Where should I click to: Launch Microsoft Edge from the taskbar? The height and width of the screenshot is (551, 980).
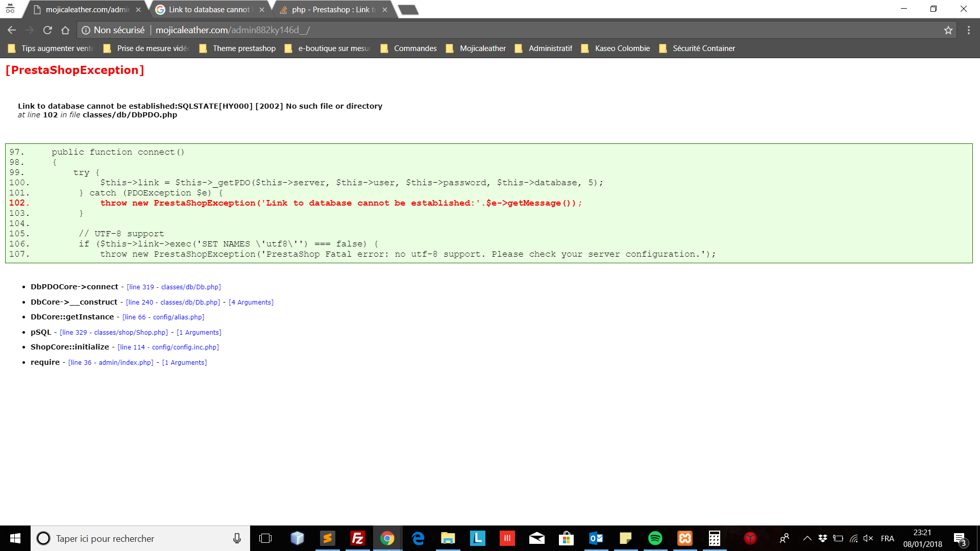[418, 538]
